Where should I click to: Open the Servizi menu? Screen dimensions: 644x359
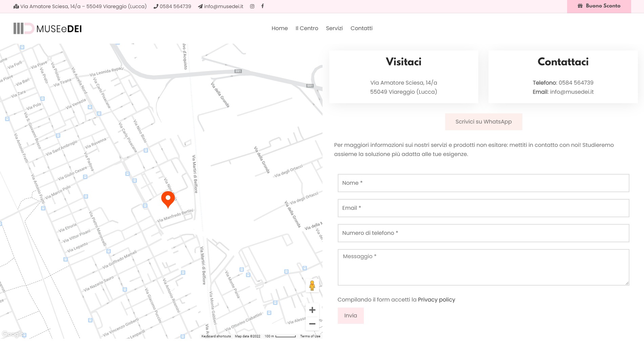[334, 28]
